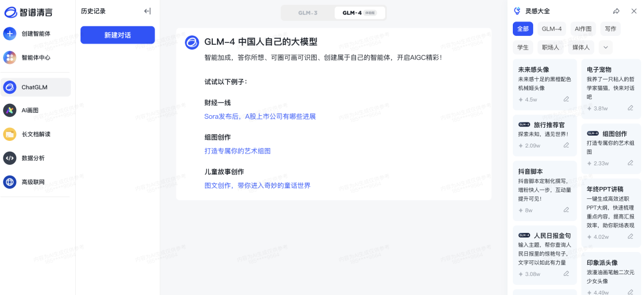The image size is (644, 295).
Task: Click 图文创作 童话世界 example link
Action: 258,186
